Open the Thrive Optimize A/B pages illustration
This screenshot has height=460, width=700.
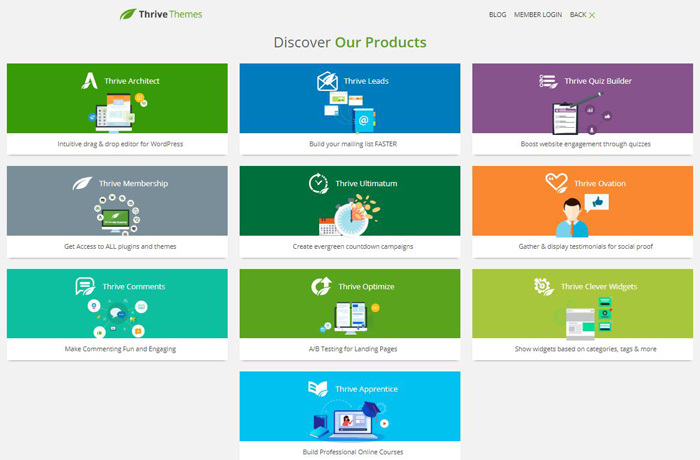350,318
